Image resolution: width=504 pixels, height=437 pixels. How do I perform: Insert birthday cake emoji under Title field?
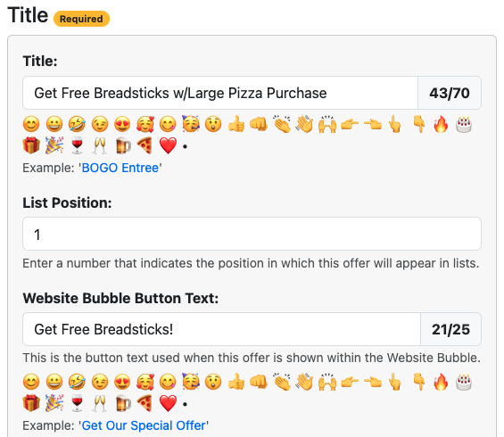coord(464,124)
